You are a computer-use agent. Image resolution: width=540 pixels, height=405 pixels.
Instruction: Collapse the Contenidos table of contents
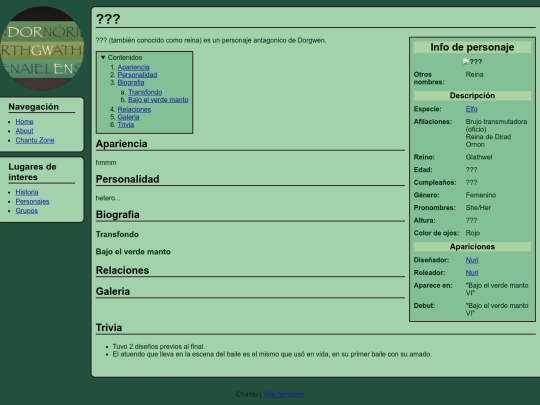(121, 58)
